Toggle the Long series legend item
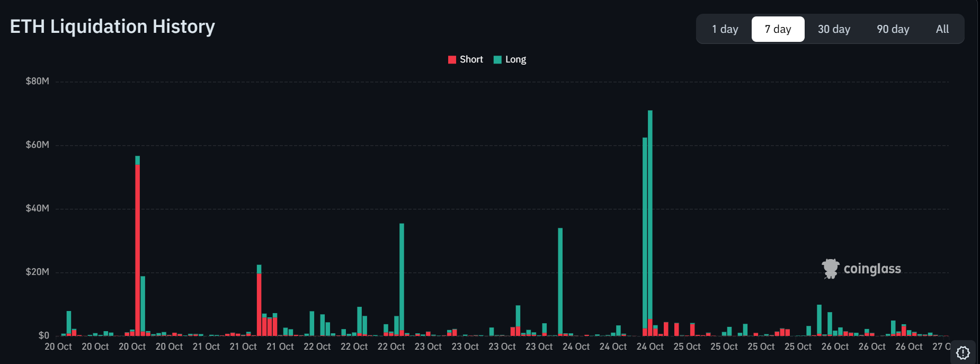Image resolution: width=980 pixels, height=364 pixels. tap(510, 59)
